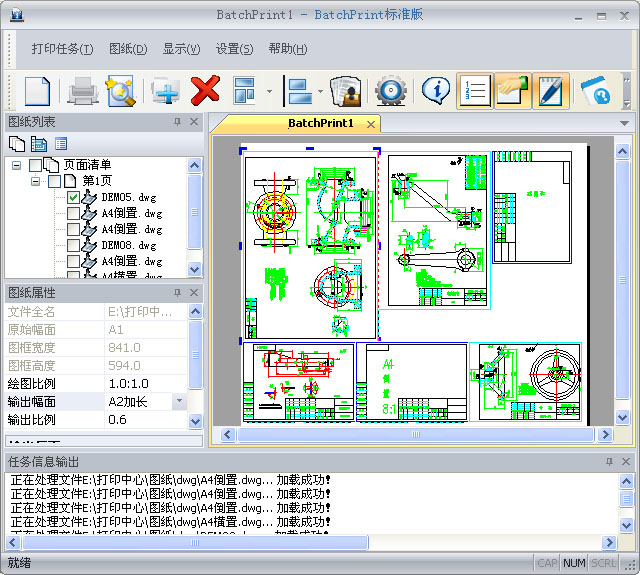
Task: Click the add drawing plus icon
Action: [165, 91]
